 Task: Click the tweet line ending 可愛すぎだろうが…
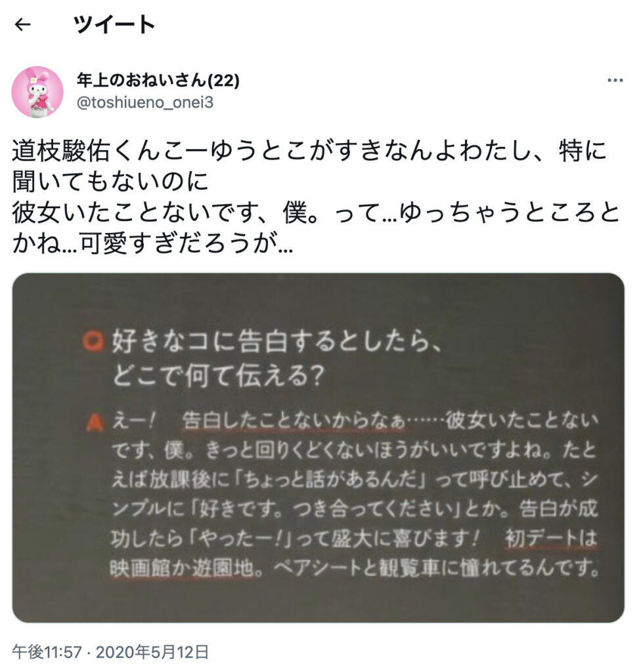click(x=152, y=243)
